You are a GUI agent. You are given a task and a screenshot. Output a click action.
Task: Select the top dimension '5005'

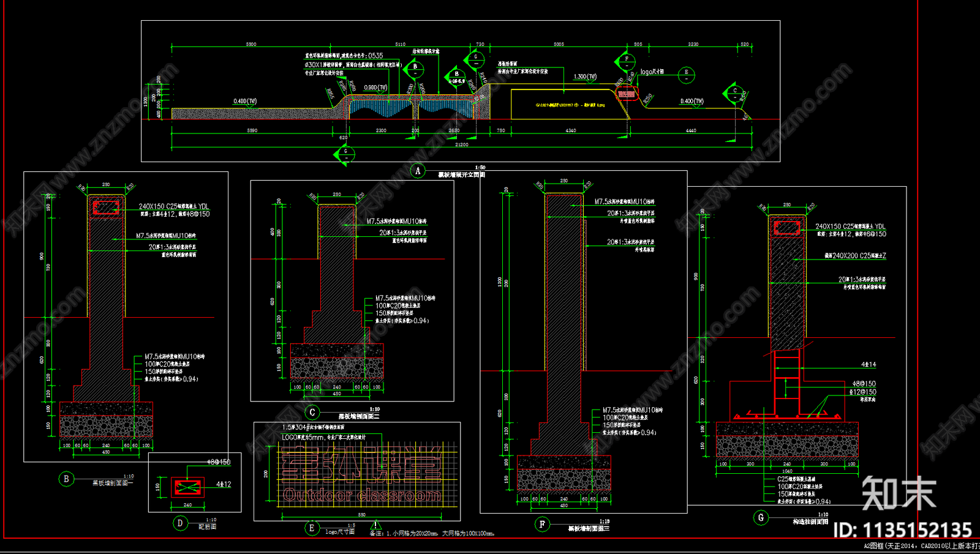[559, 44]
